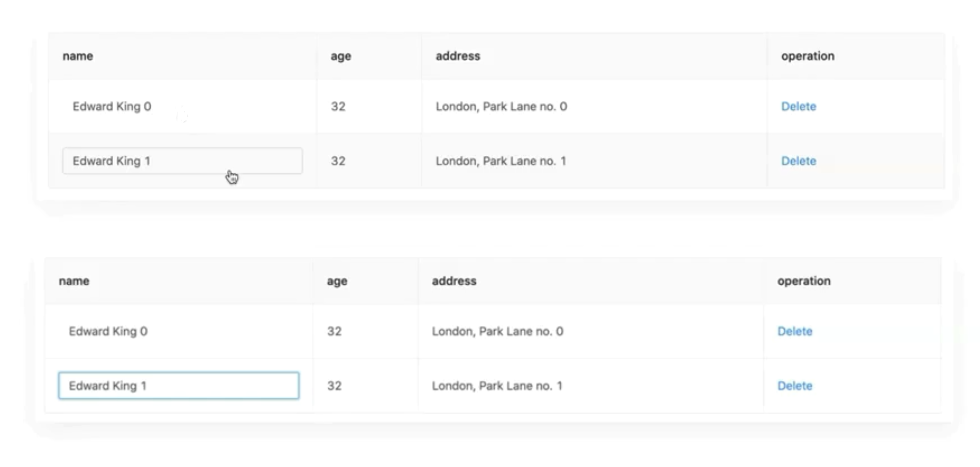
Task: Delete Edward King 0 in bottom table
Action: pos(794,331)
